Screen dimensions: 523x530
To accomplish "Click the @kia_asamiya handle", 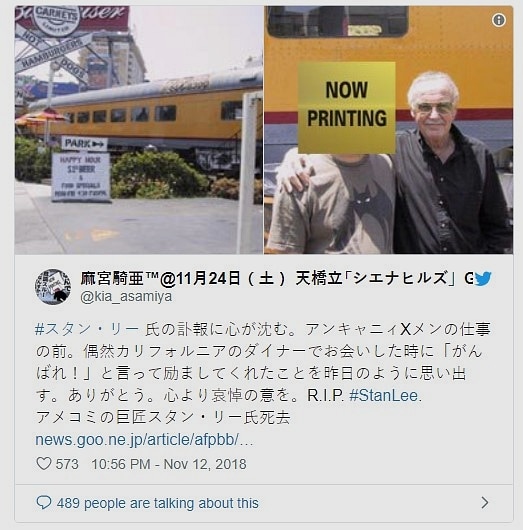I will (126, 296).
